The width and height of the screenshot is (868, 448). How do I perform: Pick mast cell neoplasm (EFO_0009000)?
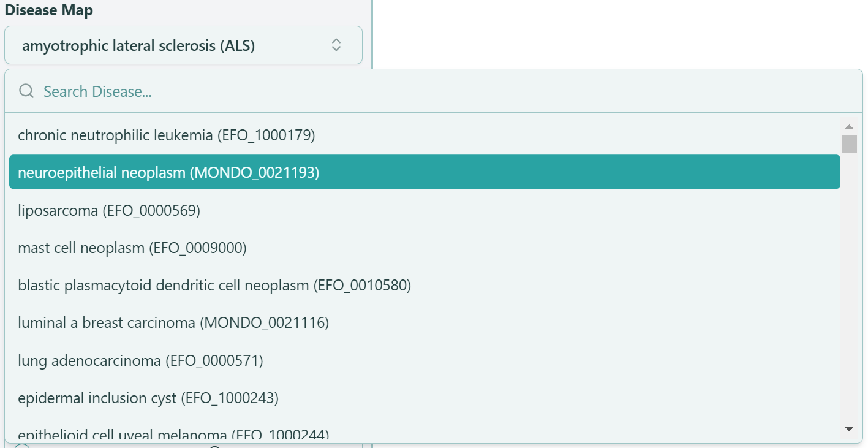click(132, 248)
